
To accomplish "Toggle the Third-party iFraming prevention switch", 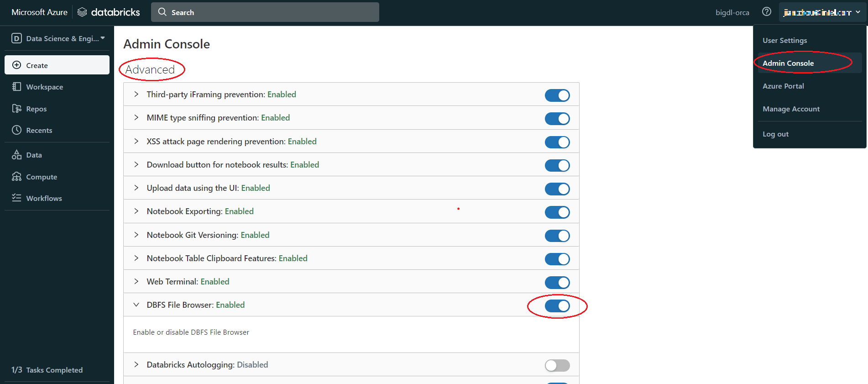I will [557, 95].
